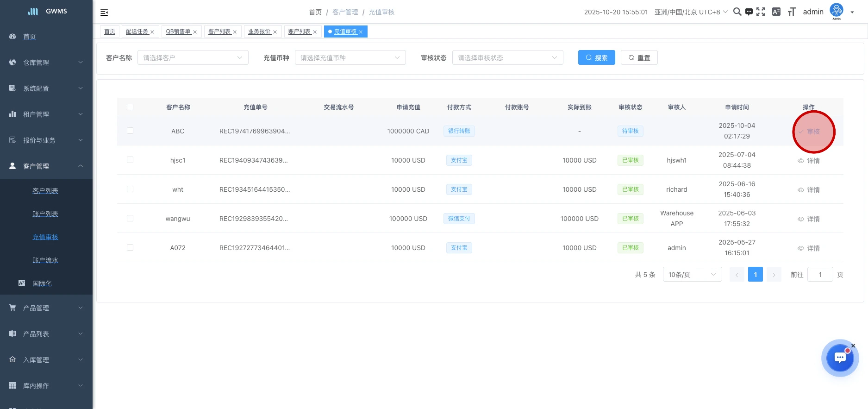Image resolution: width=868 pixels, height=409 pixels.
Task: Select the checkbox for ABC row
Action: pos(130,131)
